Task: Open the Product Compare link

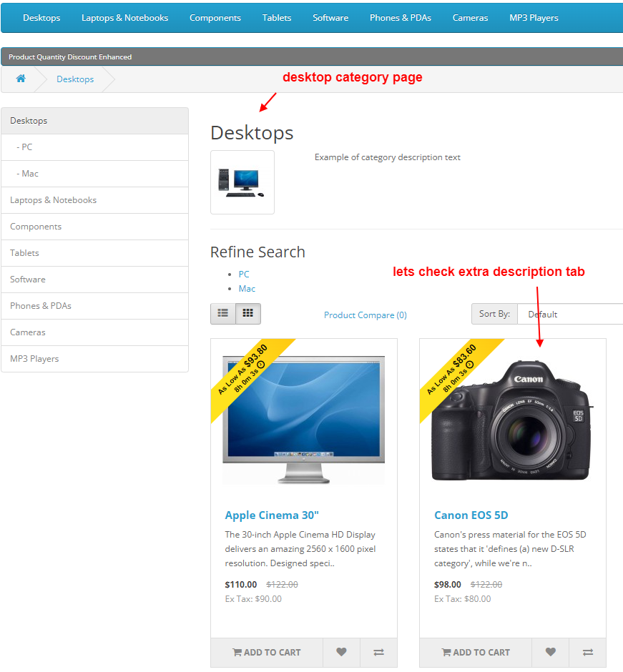Action: [365, 315]
